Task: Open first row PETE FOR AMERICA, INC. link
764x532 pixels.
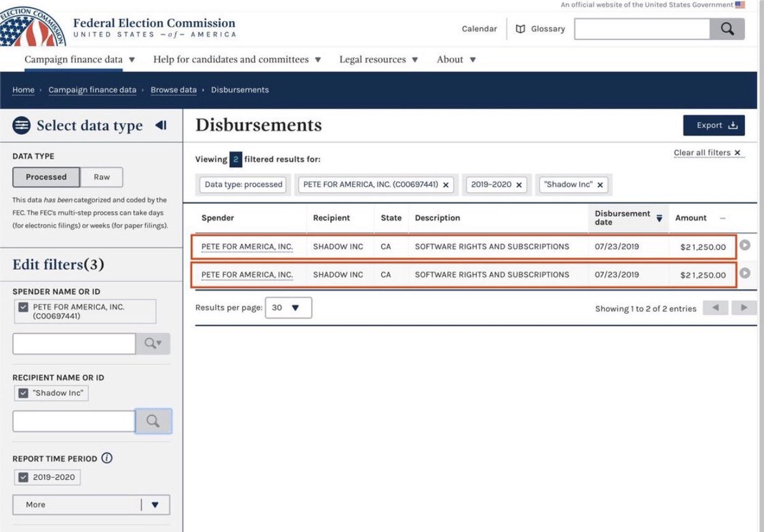Action: [x=247, y=246]
